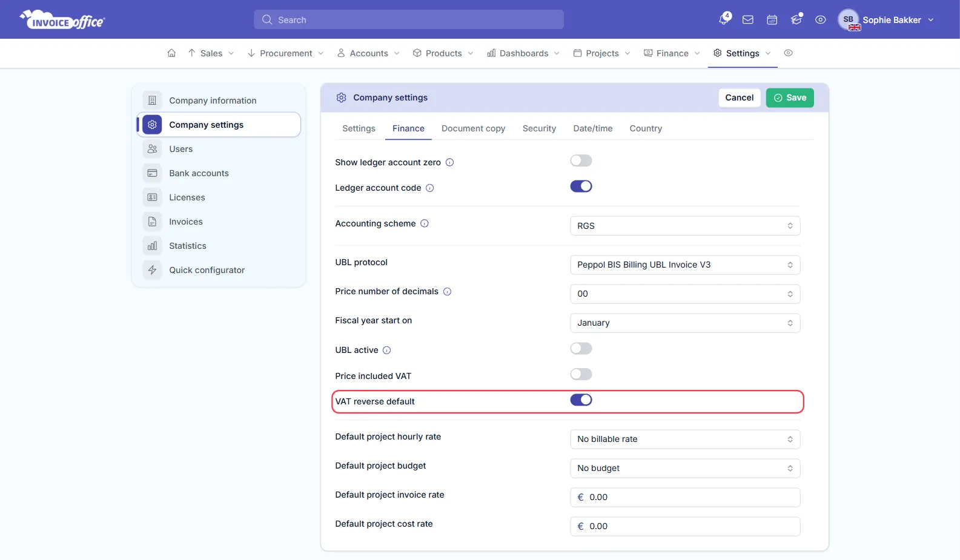Image resolution: width=960 pixels, height=560 pixels.
Task: Click the eye icon after Settings menu
Action: point(788,53)
